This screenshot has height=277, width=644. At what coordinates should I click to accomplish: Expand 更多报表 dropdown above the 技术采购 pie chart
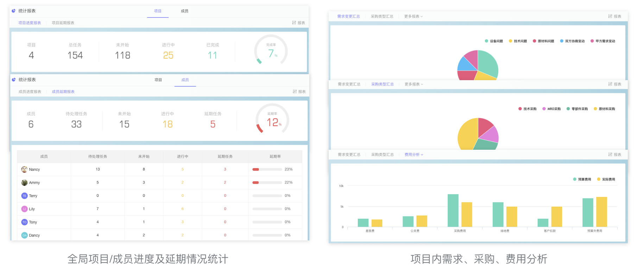click(414, 84)
